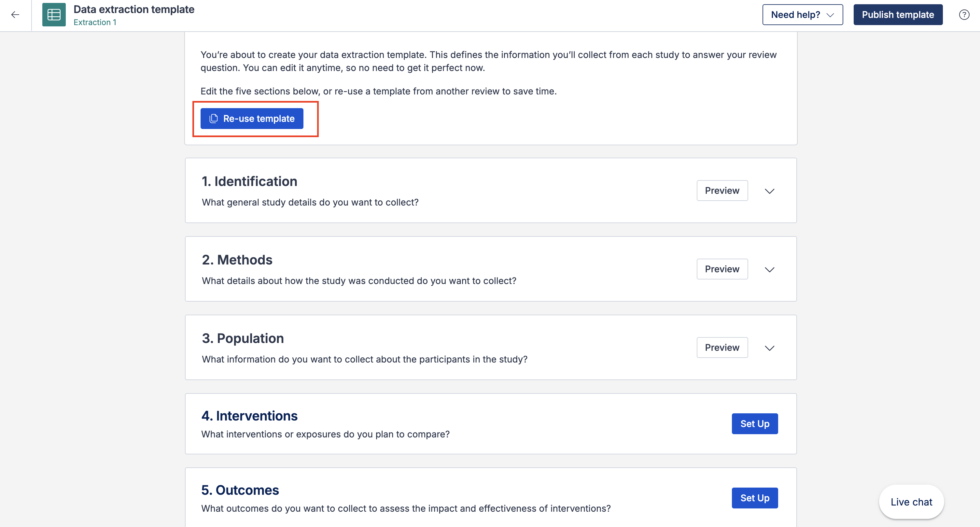Viewport: 980px width, 527px height.
Task: Preview the Identification section
Action: [x=722, y=191]
